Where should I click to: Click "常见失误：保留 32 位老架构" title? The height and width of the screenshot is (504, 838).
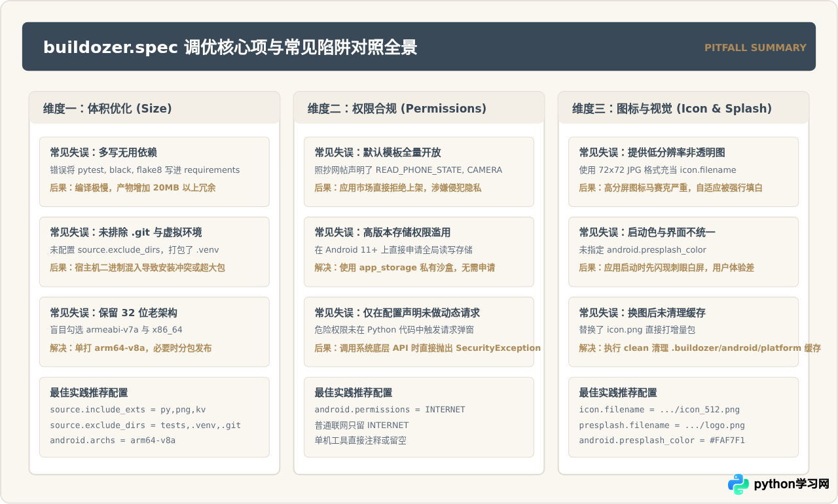[x=113, y=313]
